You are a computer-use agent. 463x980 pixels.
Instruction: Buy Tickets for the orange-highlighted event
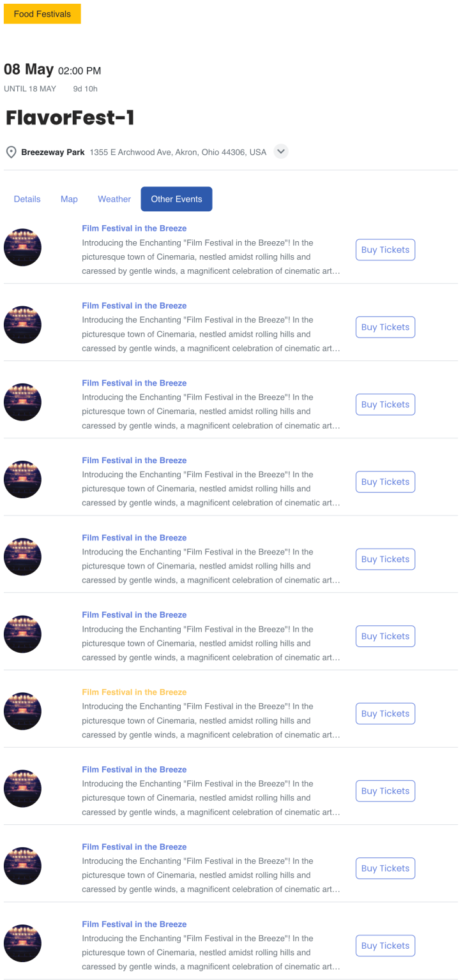pos(385,713)
